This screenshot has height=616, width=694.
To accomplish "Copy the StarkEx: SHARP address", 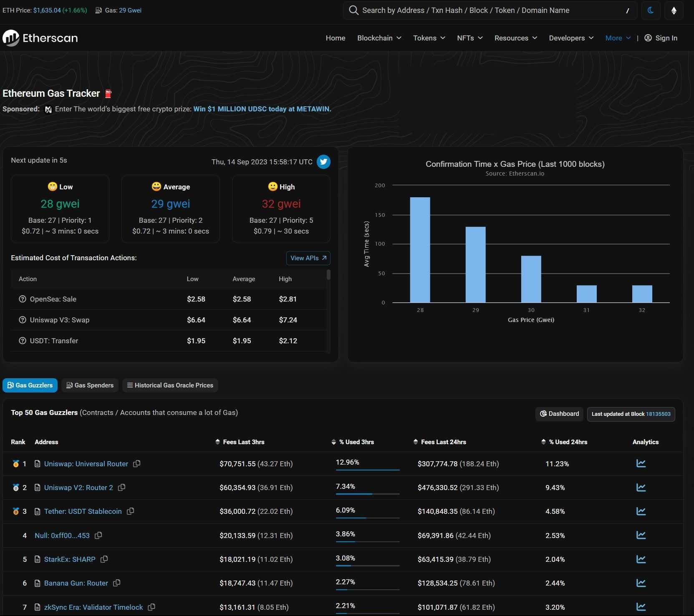I will click(104, 559).
